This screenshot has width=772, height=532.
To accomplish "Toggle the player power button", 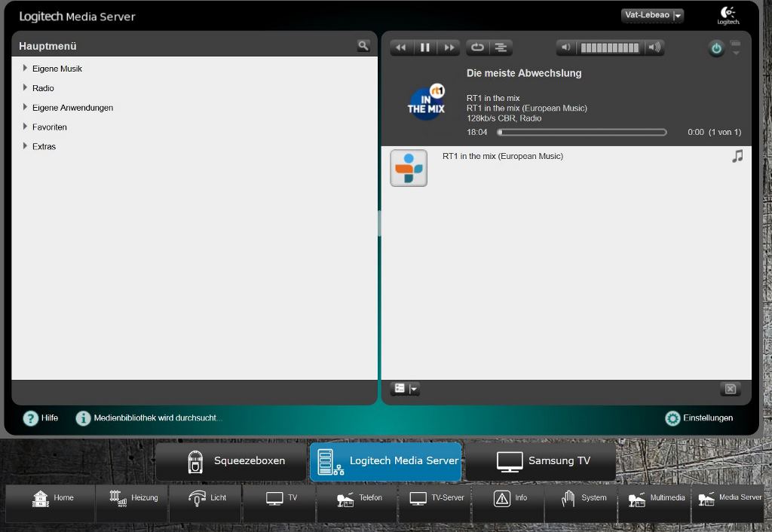I will pos(715,48).
